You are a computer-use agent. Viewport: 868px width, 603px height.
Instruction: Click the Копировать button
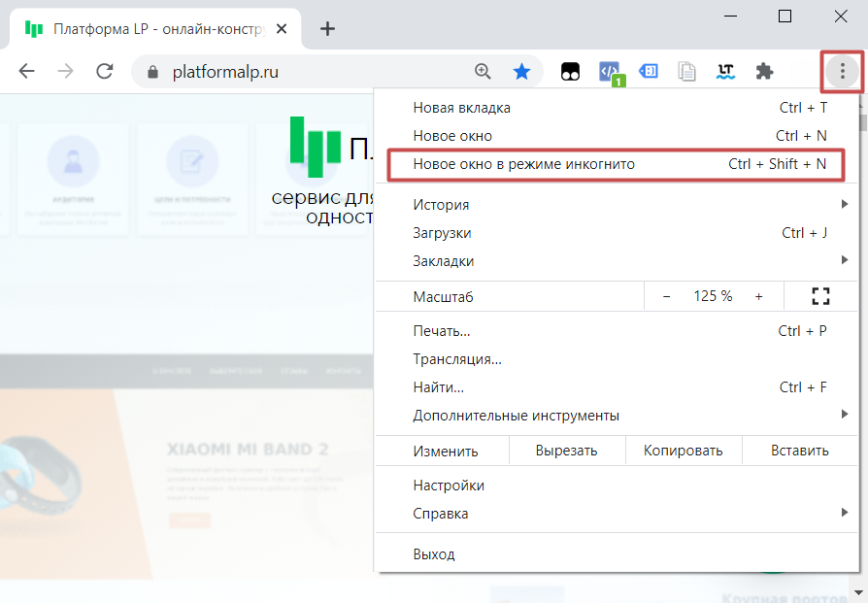tap(684, 451)
